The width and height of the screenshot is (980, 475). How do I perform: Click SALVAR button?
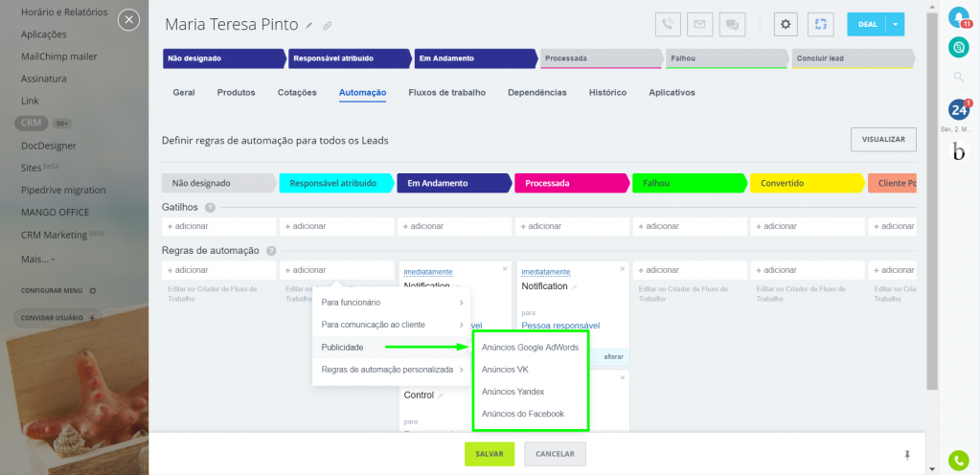[490, 454]
